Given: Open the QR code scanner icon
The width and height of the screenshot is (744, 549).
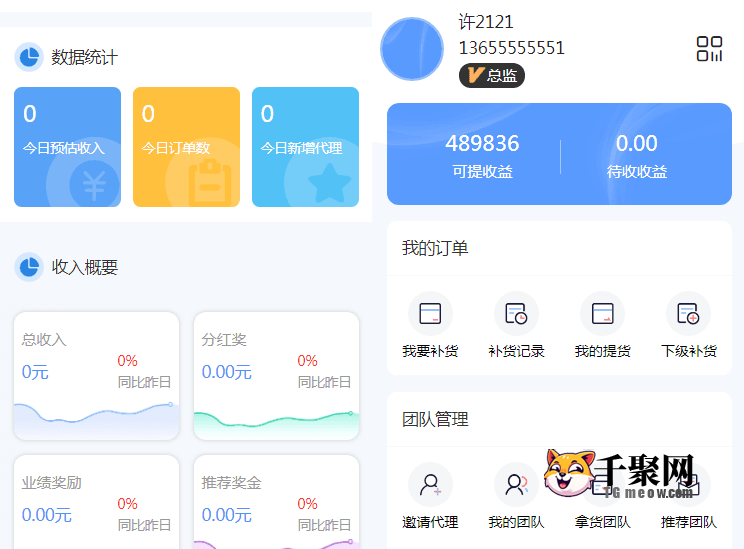Looking at the screenshot, I should pyautogui.click(x=709, y=48).
